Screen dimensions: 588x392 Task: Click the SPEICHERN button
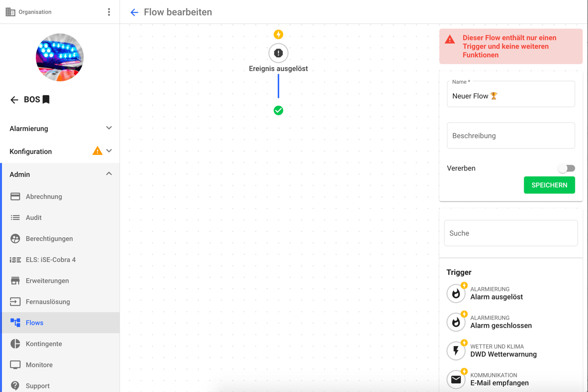[549, 185]
